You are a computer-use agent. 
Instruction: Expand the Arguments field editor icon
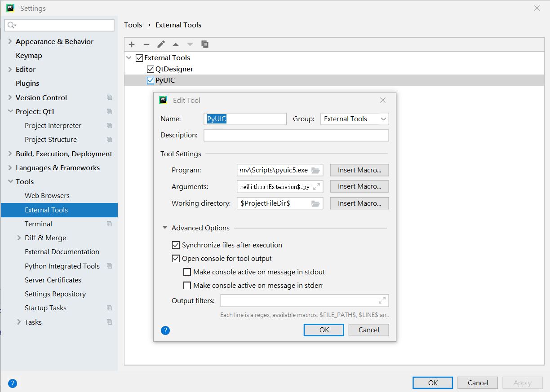[317, 186]
